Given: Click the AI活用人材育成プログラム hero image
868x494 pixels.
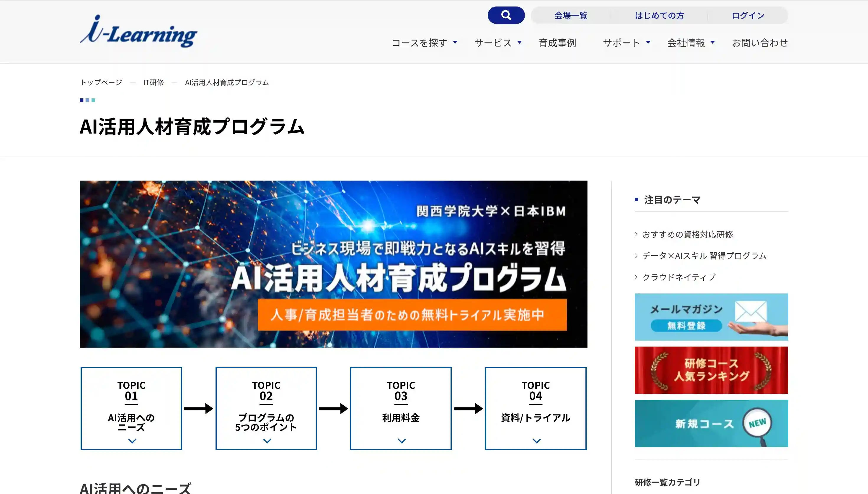Looking at the screenshot, I should tap(333, 264).
